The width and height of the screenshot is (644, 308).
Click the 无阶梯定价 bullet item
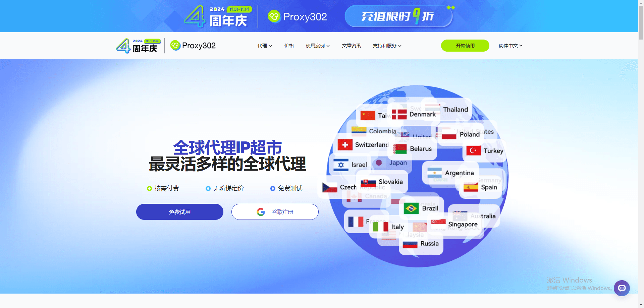(x=225, y=188)
